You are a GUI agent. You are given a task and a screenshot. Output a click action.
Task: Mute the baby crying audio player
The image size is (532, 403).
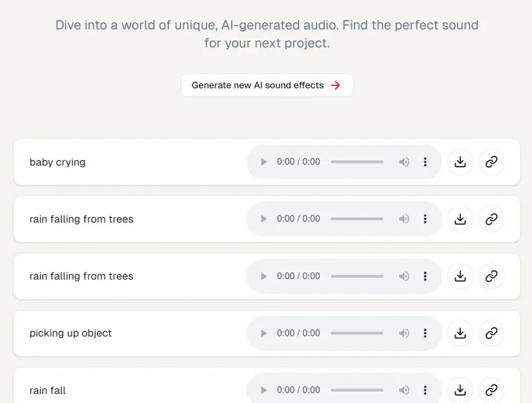point(404,162)
